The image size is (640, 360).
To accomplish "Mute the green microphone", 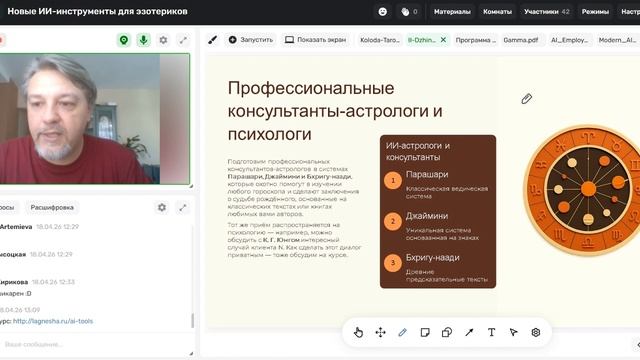I will (143, 40).
